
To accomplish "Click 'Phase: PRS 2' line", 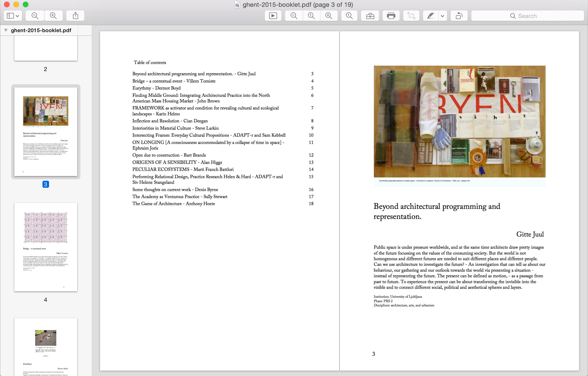I will 383,301.
